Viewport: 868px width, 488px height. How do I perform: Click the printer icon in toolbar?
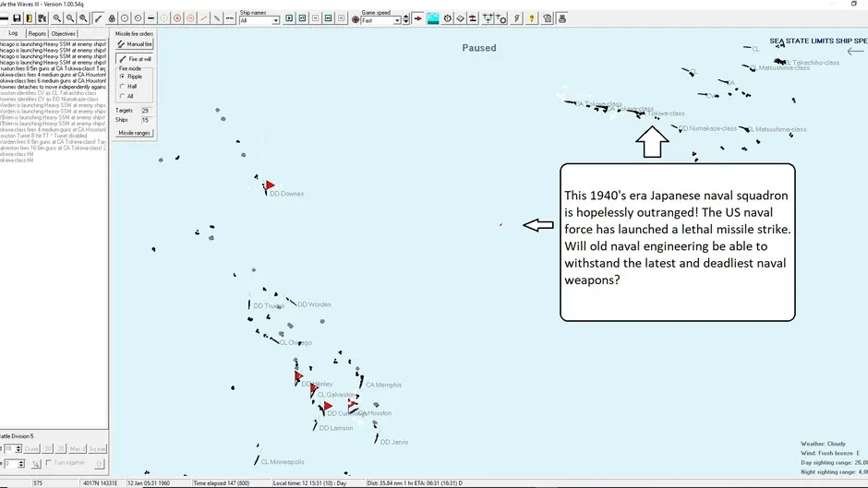[561, 18]
